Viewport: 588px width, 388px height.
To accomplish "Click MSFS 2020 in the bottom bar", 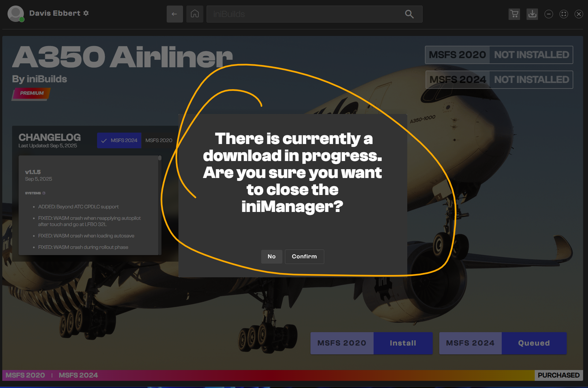I will 25,375.
